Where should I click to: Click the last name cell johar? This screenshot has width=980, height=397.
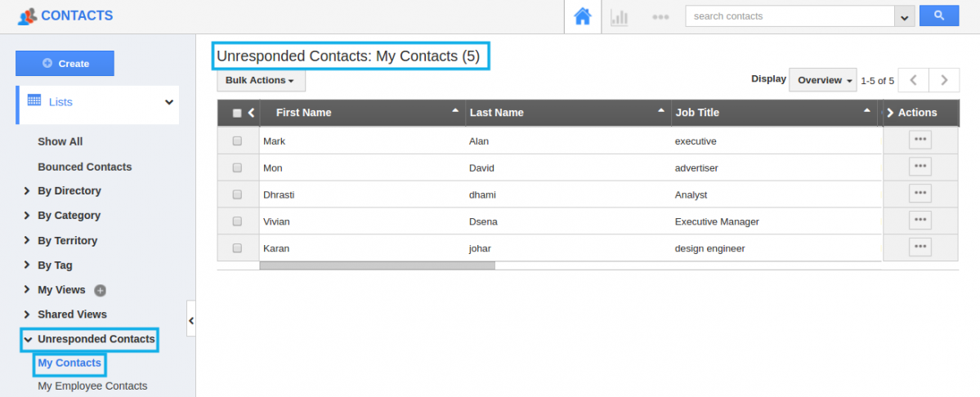(x=480, y=248)
